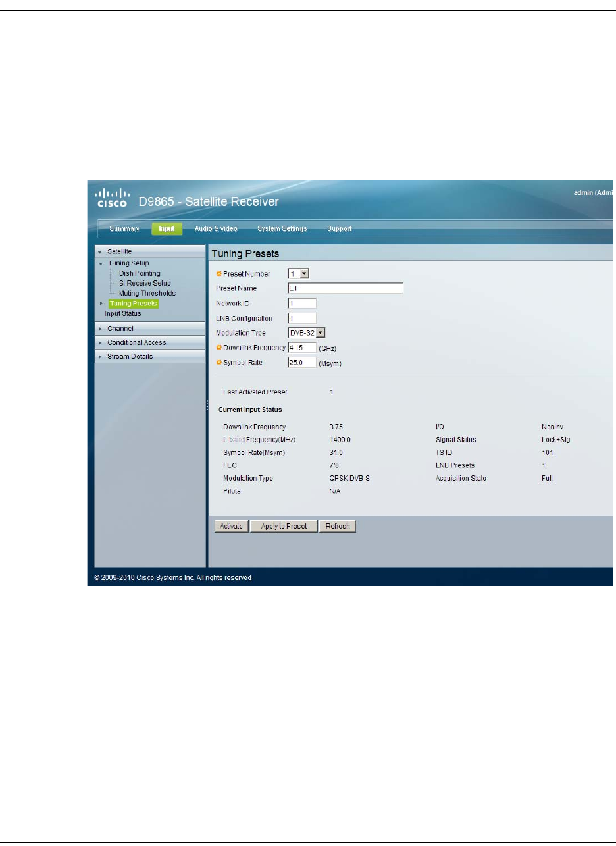Open Muting Thresholds page

[x=147, y=293]
